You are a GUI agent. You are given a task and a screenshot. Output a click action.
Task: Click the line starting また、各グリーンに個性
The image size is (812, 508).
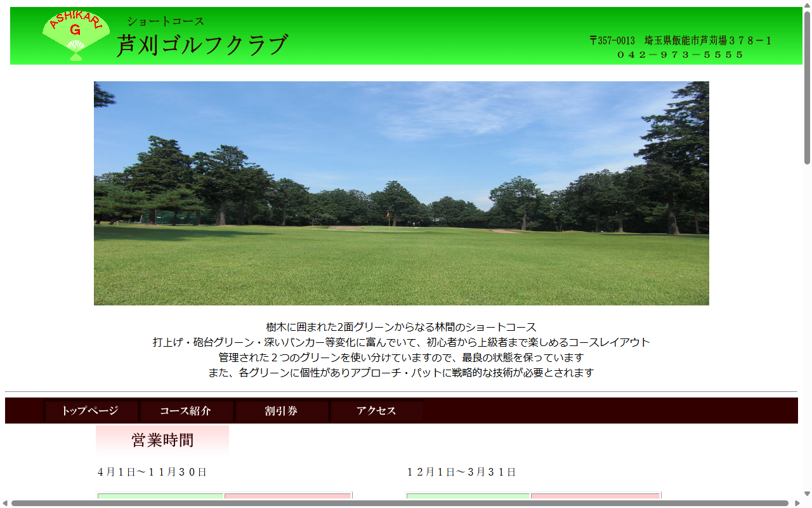click(x=402, y=373)
